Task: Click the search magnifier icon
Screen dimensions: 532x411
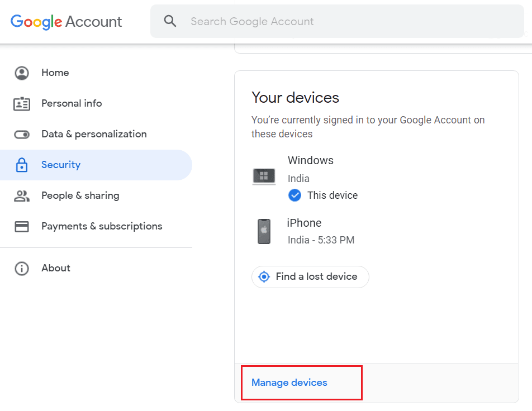Action: point(170,21)
